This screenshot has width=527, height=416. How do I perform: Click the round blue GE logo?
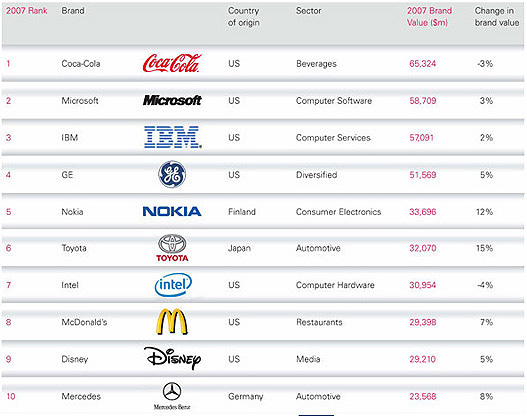tap(172, 174)
